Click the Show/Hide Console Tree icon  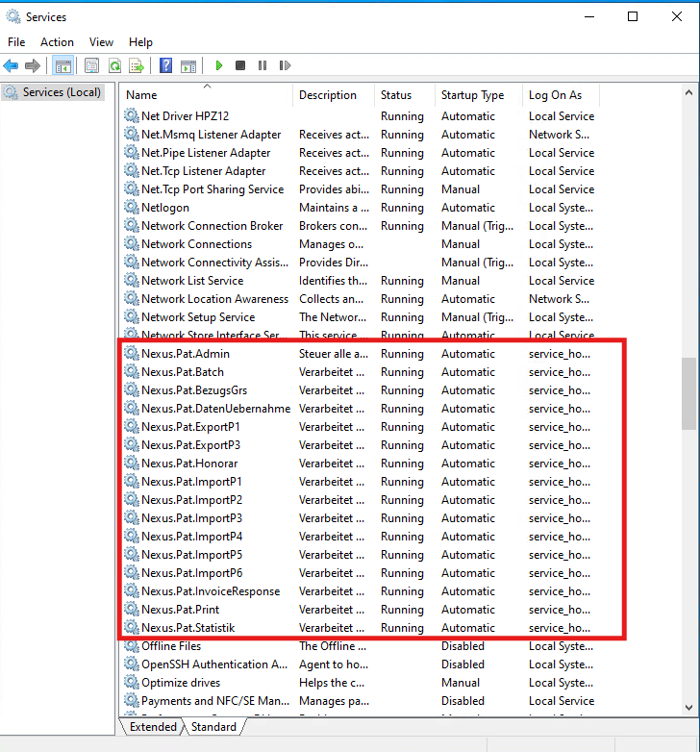coord(62,65)
